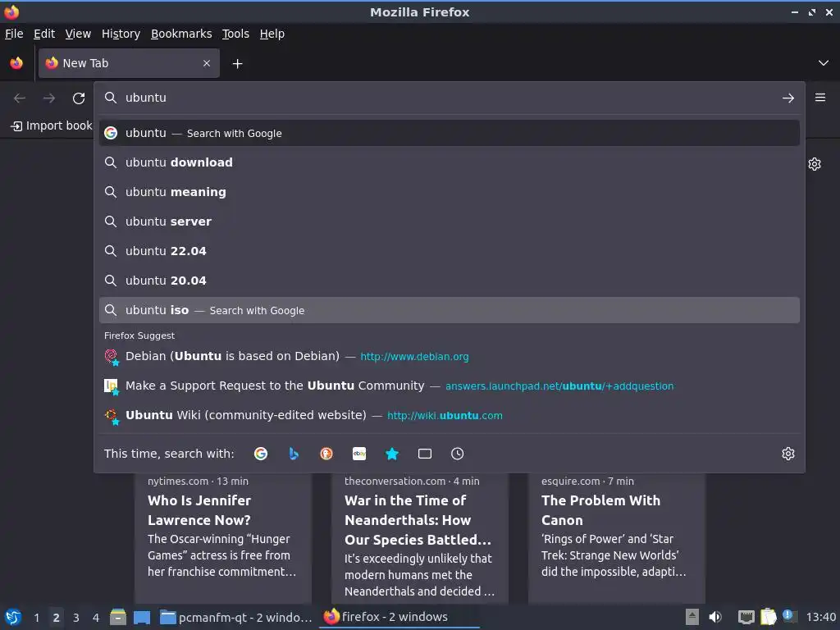Viewport: 840px width, 630px height.
Task: Search this time with DuckDuckGo icon
Action: click(x=326, y=454)
